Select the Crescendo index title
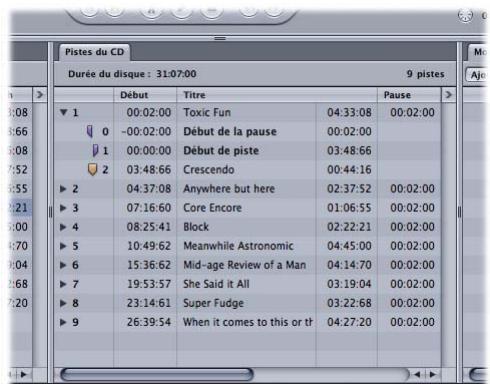490x387 pixels. [209, 170]
